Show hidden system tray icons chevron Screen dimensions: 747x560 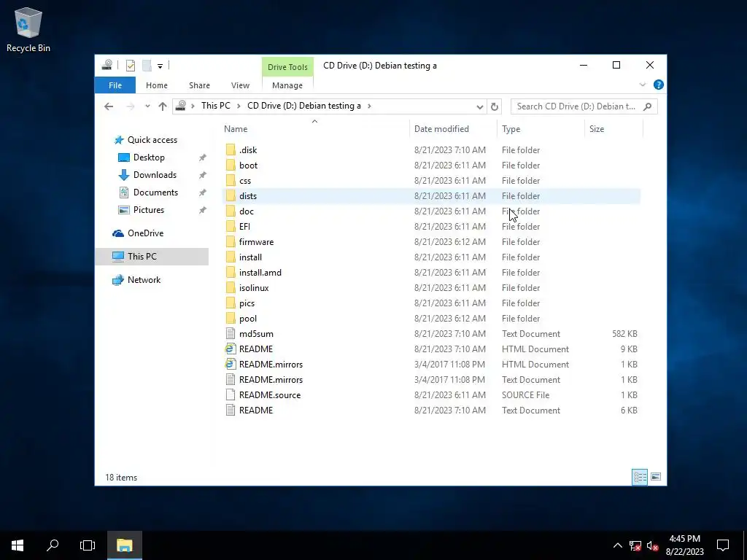(617, 545)
